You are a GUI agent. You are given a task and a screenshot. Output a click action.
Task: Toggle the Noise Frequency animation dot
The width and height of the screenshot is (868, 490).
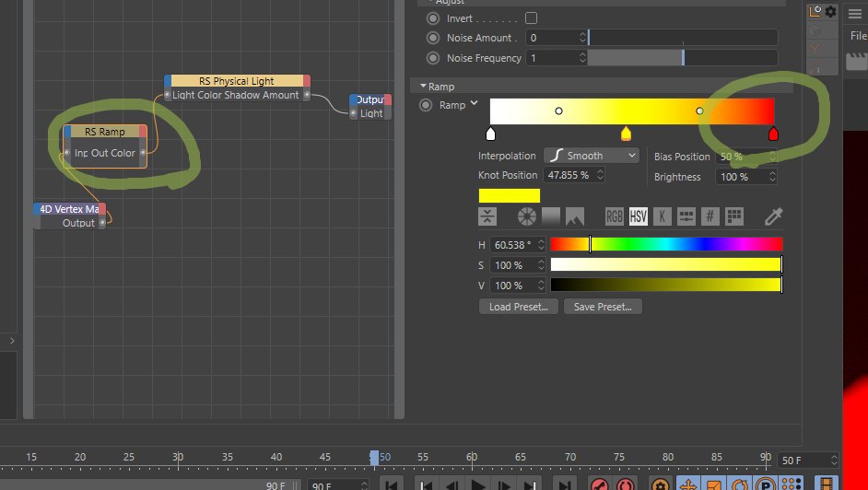(433, 58)
